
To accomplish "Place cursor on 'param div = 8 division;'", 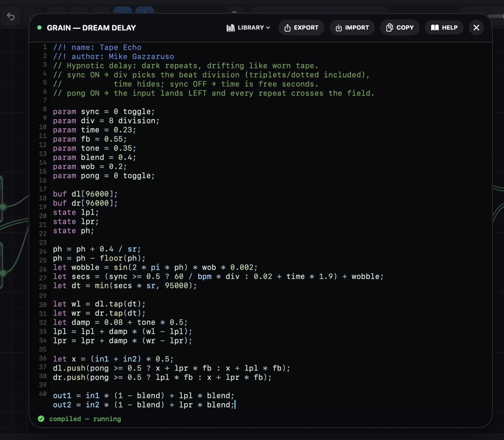I will [x=106, y=121].
